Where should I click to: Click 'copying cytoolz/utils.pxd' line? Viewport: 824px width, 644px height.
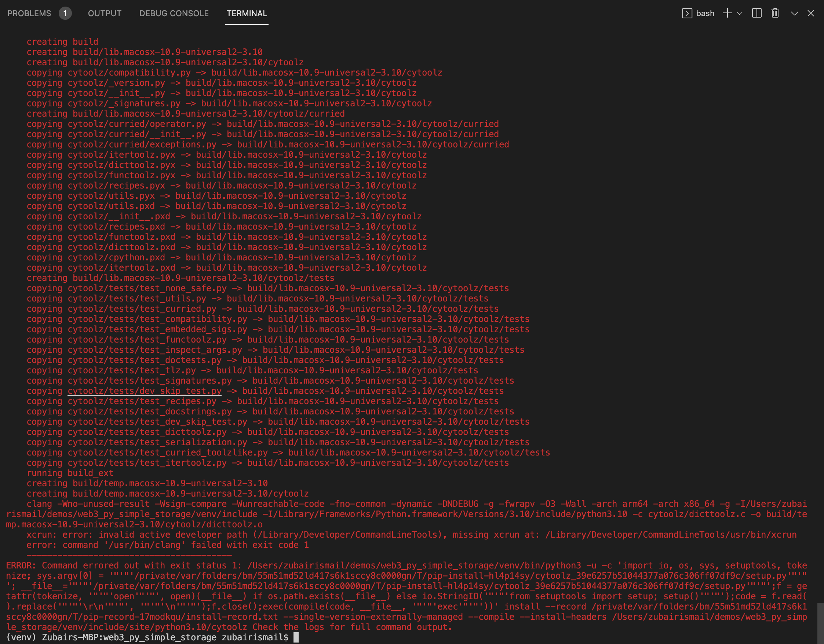point(216,206)
